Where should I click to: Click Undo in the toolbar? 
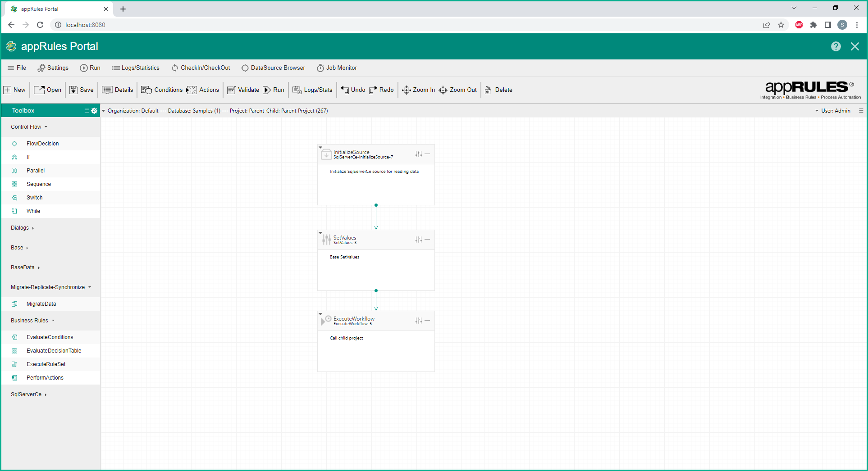tap(345, 90)
